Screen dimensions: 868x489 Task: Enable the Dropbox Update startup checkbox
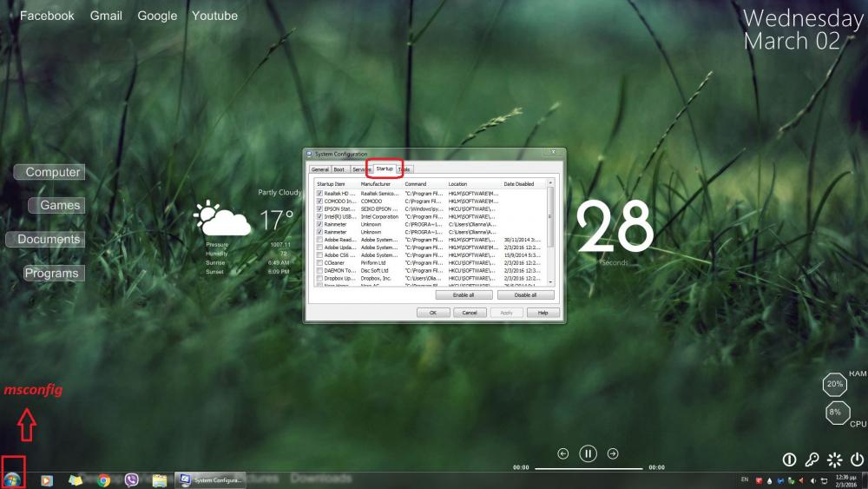[319, 279]
